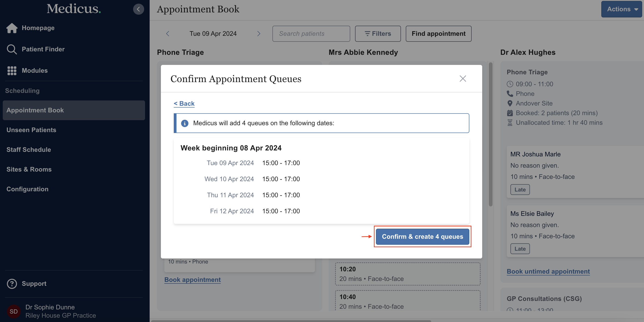Click the Search patients field

click(x=311, y=33)
